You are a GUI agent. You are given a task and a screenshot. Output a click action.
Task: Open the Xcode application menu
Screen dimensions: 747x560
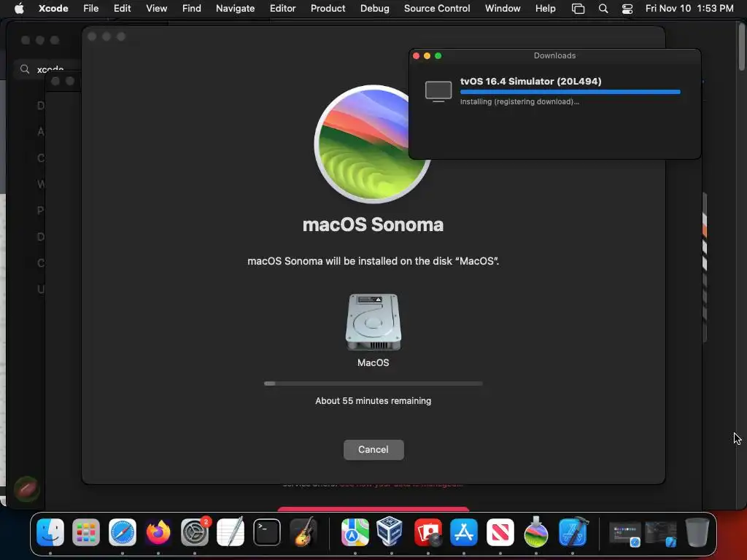(53, 8)
